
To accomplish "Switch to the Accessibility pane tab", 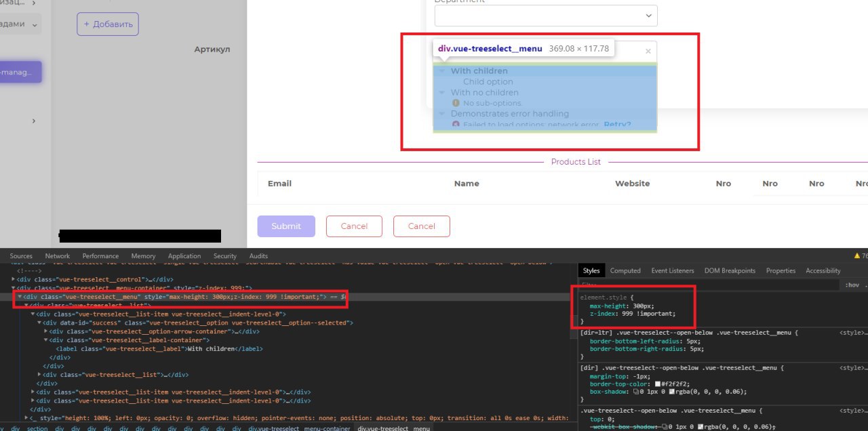I will click(x=823, y=270).
